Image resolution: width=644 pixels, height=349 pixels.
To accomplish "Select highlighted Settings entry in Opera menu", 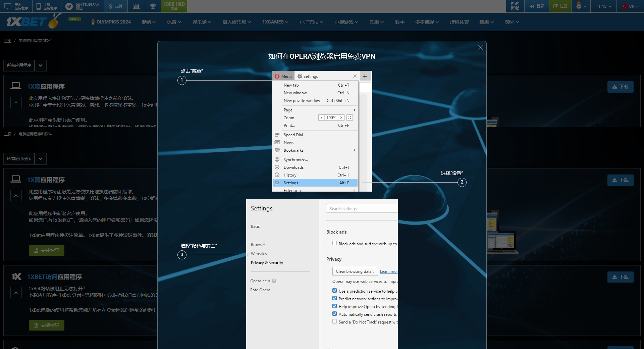I will click(315, 183).
